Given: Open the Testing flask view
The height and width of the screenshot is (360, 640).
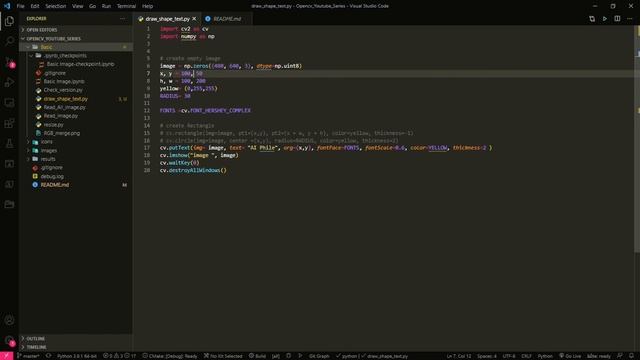Looking at the screenshot, I should click(9, 143).
